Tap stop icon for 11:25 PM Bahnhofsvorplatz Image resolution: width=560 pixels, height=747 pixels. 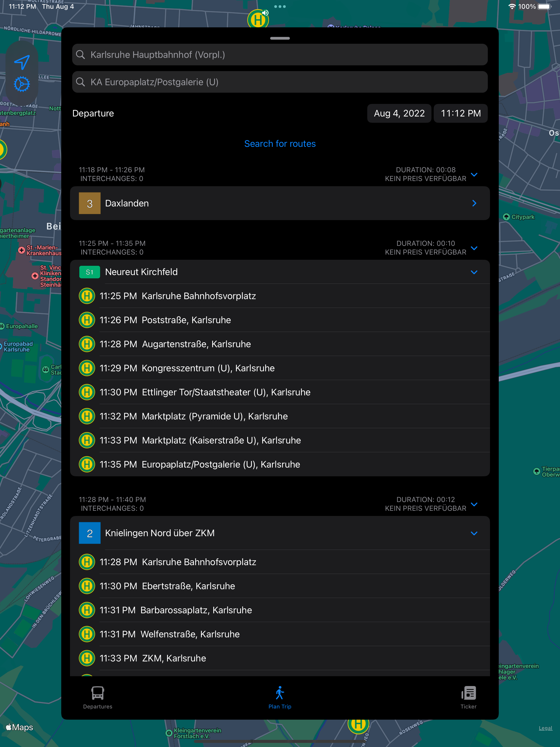point(87,296)
